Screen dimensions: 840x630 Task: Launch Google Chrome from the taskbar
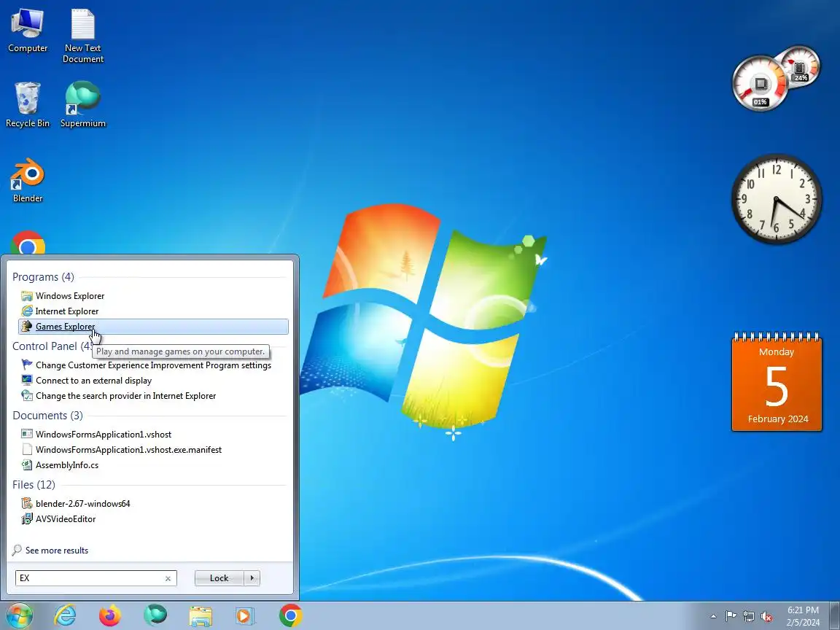(x=290, y=616)
